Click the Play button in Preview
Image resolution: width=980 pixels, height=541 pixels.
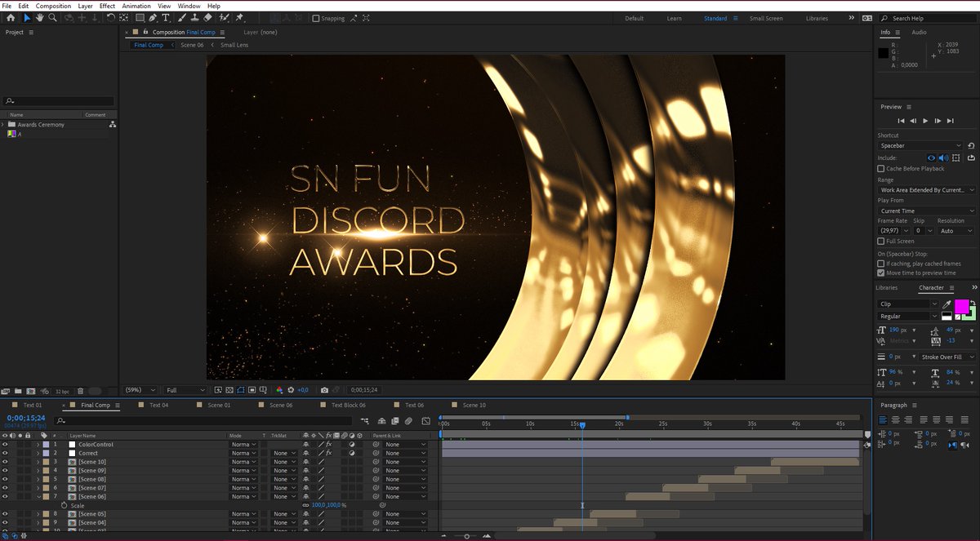coord(925,121)
